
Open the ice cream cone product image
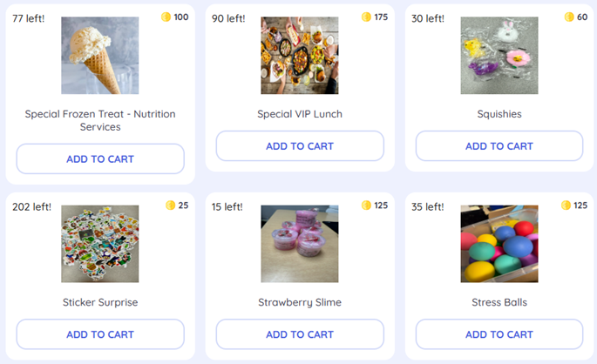(100, 56)
